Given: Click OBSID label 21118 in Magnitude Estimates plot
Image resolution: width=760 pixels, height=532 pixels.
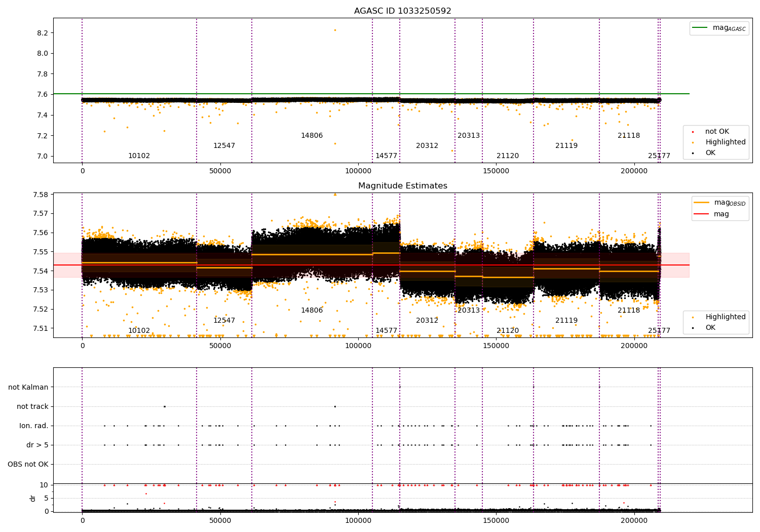Looking at the screenshot, I should pyautogui.click(x=629, y=311).
